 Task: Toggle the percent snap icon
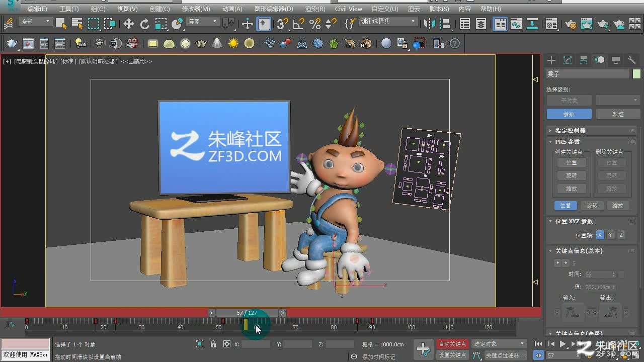(x=315, y=24)
